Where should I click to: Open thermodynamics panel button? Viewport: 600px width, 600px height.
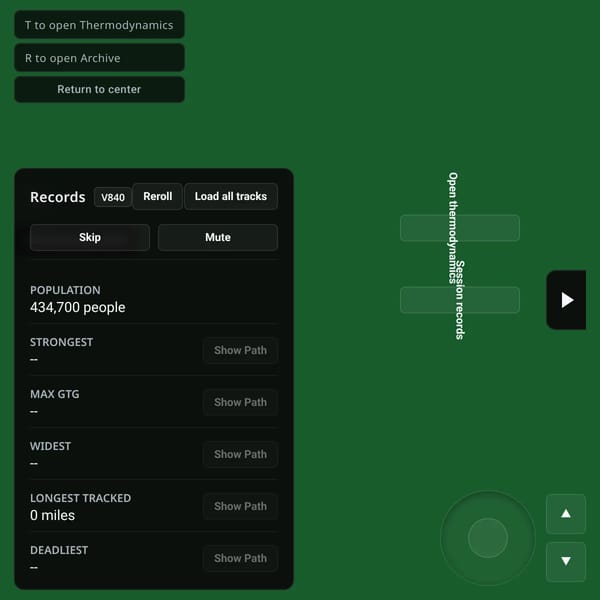(460, 228)
